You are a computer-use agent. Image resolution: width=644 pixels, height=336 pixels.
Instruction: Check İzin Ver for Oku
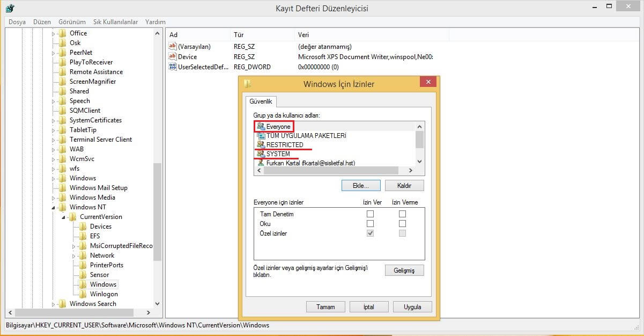pos(370,224)
